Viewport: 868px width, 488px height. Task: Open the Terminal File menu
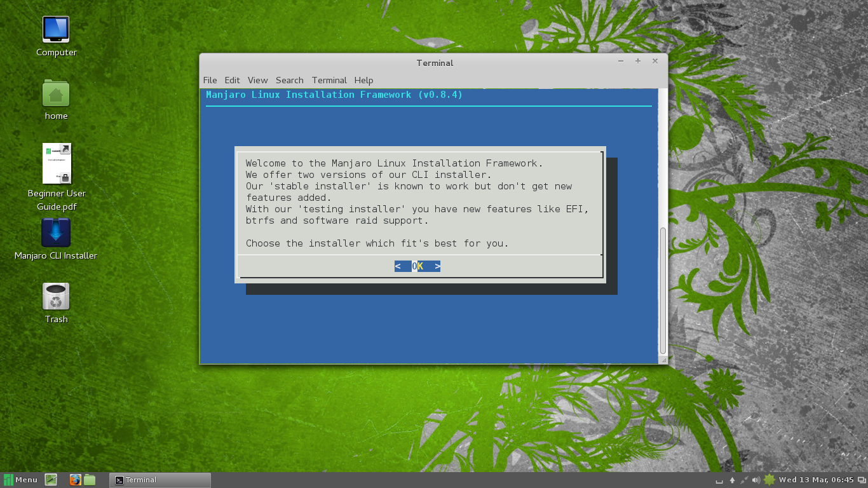tap(210, 80)
